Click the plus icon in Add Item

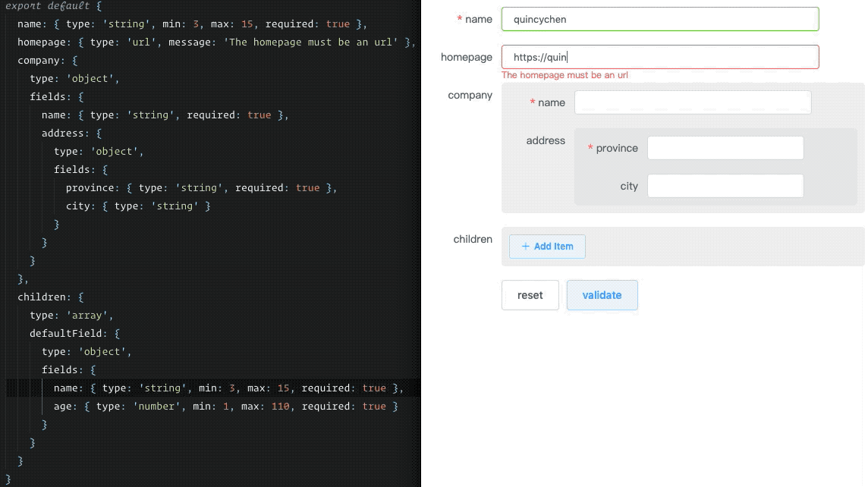click(x=525, y=247)
